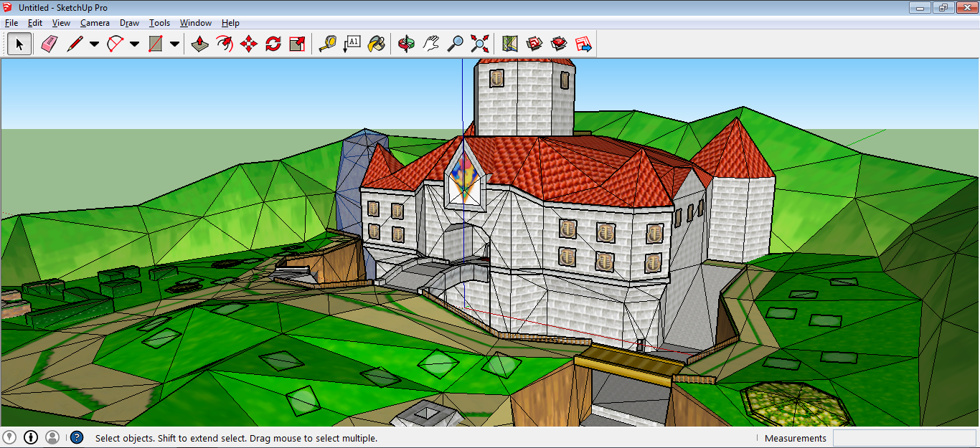The height and width of the screenshot is (448, 980).
Task: Expand the Rectangle shape dropdown arrow
Action: (174, 44)
